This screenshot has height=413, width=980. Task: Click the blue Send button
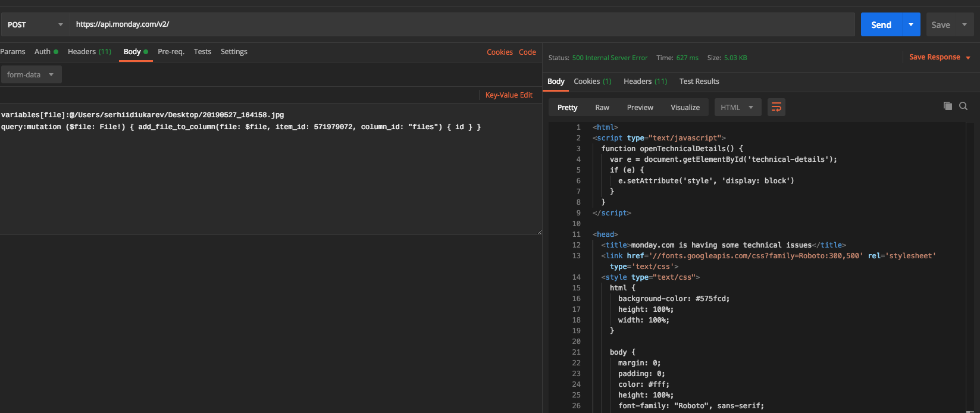[881, 24]
